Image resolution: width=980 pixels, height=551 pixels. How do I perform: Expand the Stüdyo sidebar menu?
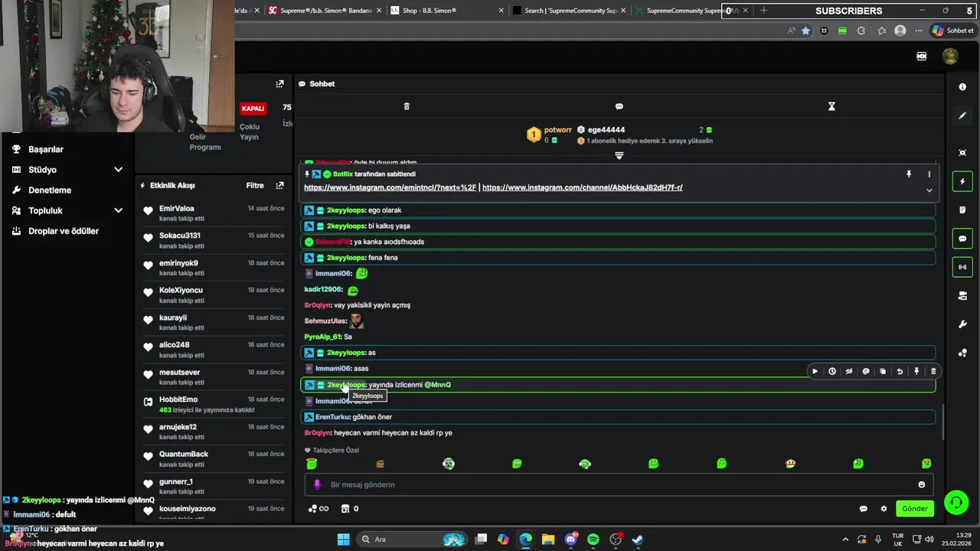[x=67, y=170]
